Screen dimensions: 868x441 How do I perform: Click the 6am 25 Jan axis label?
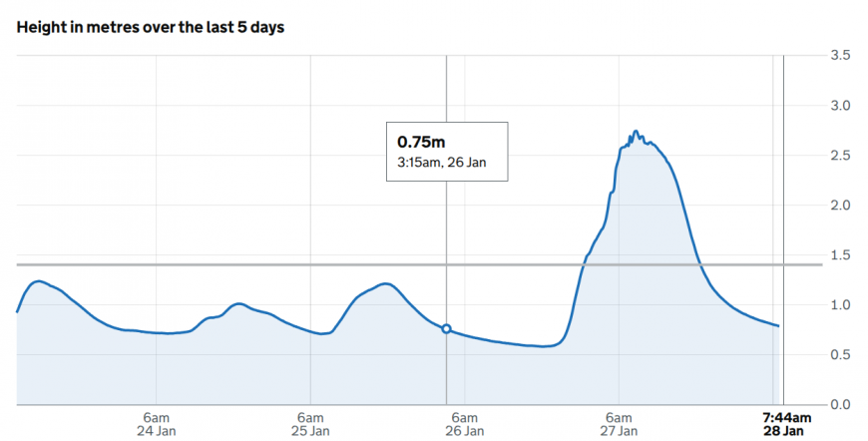(310, 424)
